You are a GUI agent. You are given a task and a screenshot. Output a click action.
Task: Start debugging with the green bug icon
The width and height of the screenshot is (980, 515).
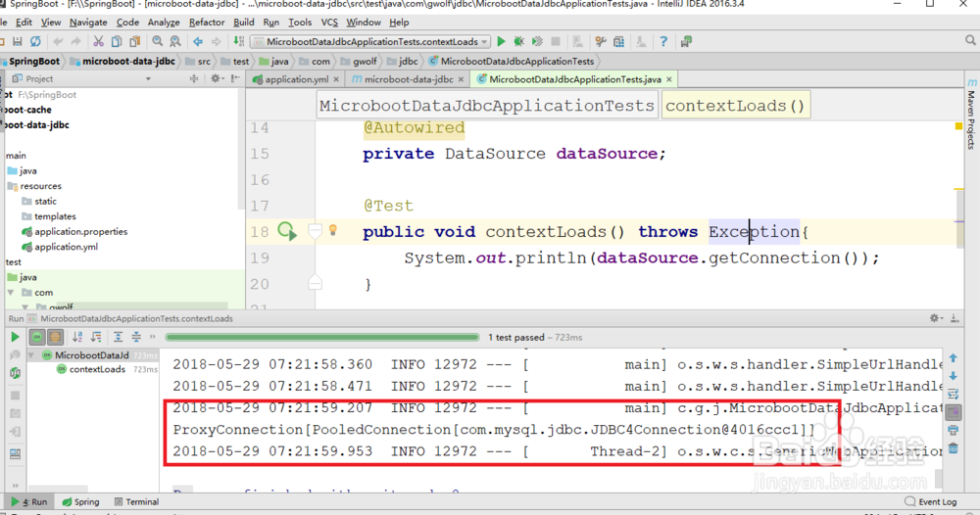pos(518,42)
